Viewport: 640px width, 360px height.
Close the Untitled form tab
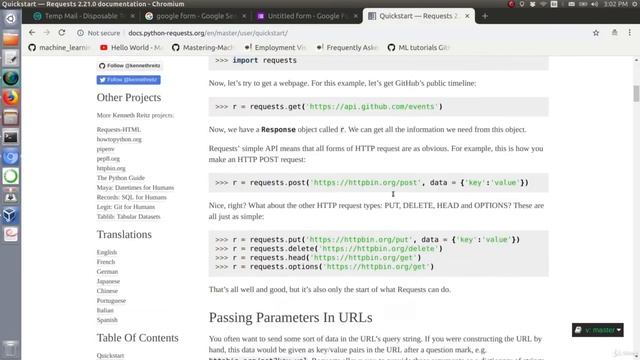click(x=356, y=16)
